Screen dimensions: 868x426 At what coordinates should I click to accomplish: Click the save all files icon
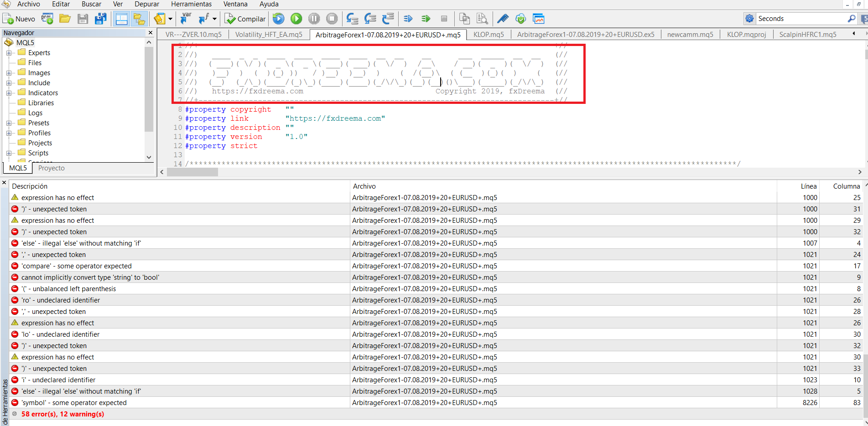coord(100,19)
